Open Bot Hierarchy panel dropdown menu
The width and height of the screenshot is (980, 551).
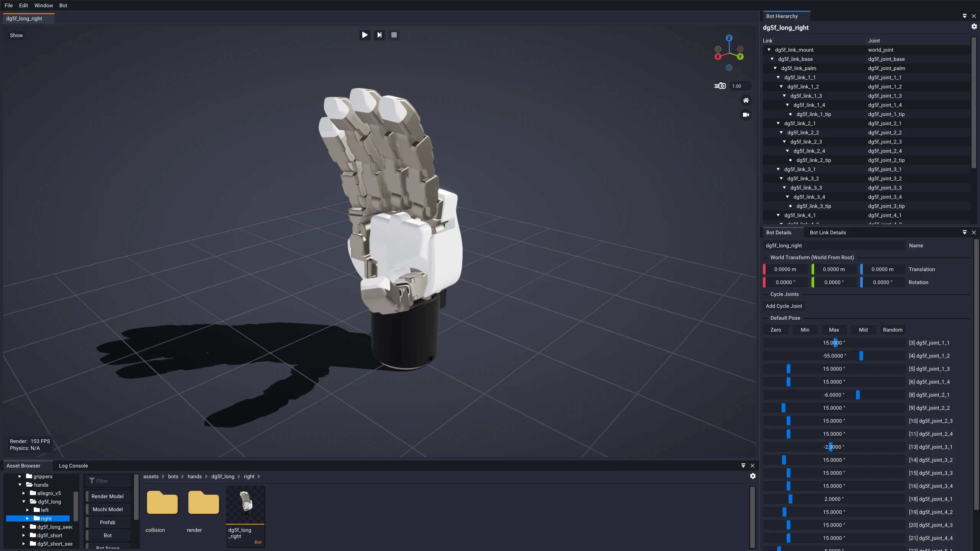[x=964, y=16]
